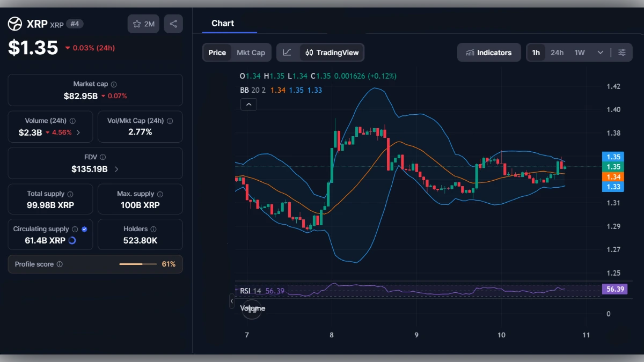This screenshot has width=644, height=362.
Task: Click the Market cap info icon
Action: (x=113, y=84)
